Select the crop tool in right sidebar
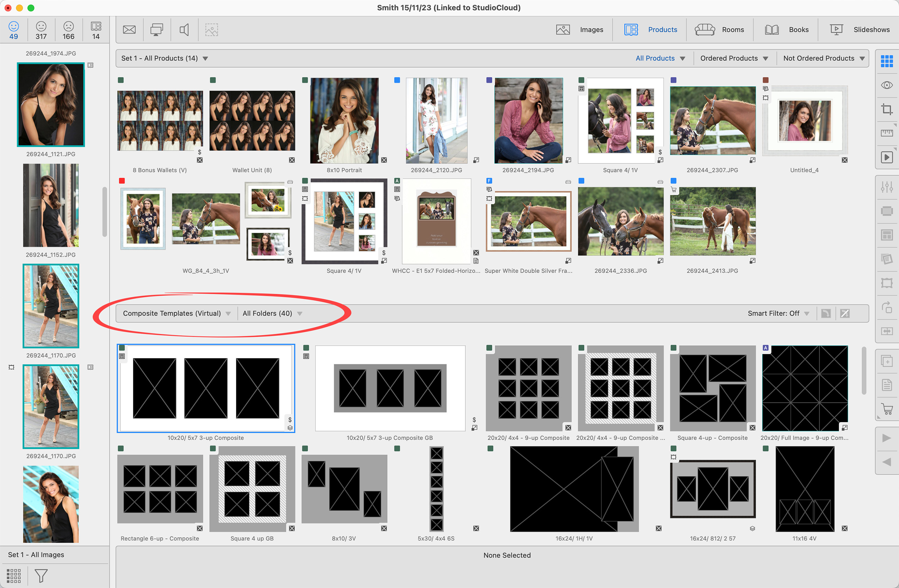Viewport: 899px width, 588px height. (x=887, y=109)
